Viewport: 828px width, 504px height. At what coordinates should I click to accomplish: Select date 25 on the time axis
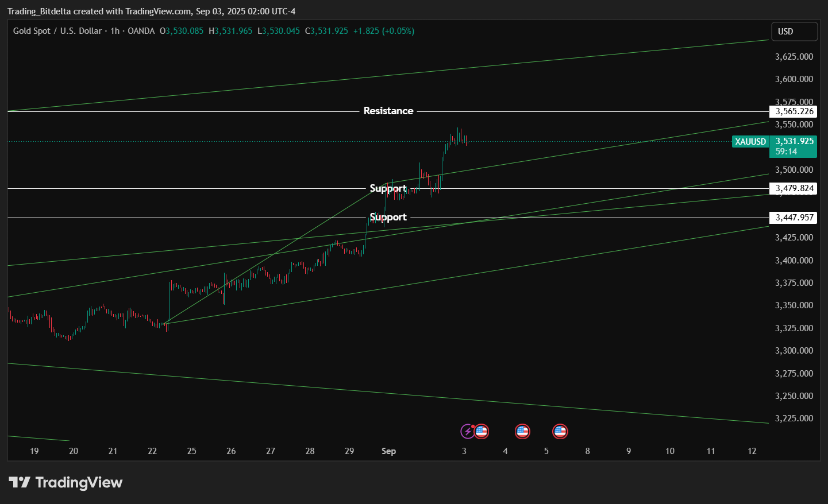tap(191, 451)
